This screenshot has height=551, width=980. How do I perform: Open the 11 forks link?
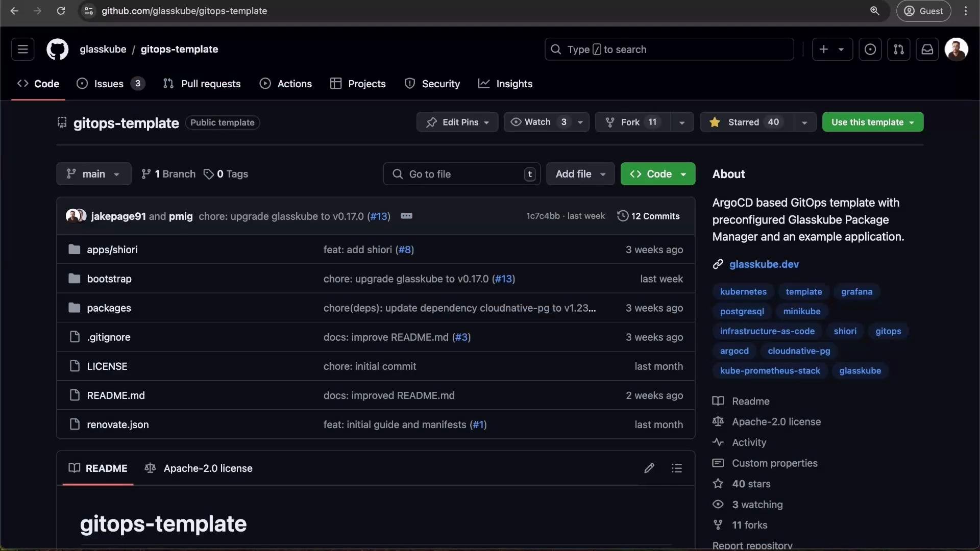click(x=740, y=525)
